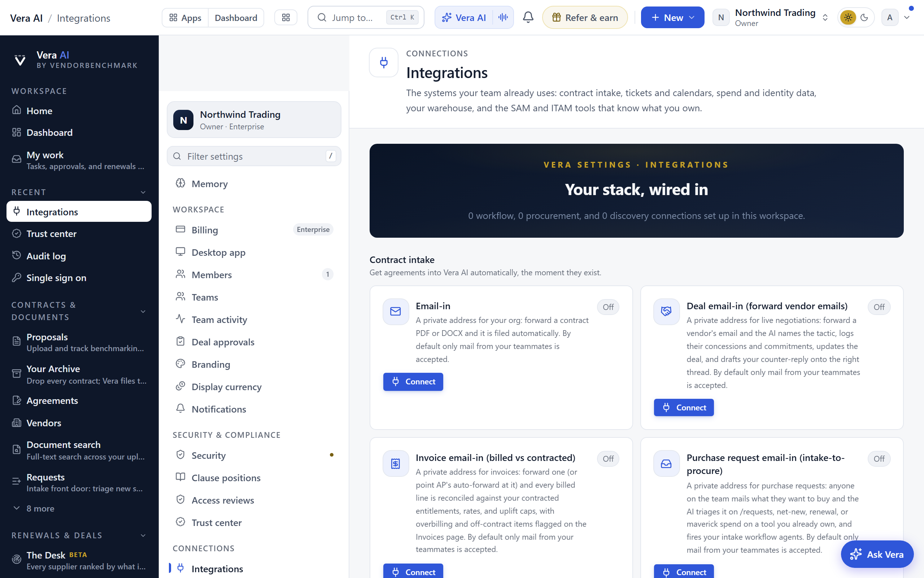Viewport: 924px width, 578px height.
Task: Open the Northwind Trading workspace switcher
Action: point(771,18)
